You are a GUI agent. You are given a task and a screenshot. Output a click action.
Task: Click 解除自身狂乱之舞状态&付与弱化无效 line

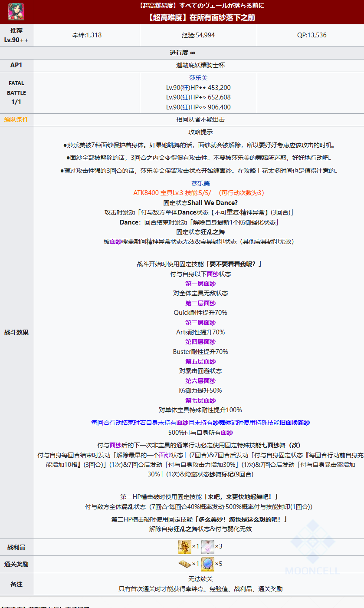[200, 529]
